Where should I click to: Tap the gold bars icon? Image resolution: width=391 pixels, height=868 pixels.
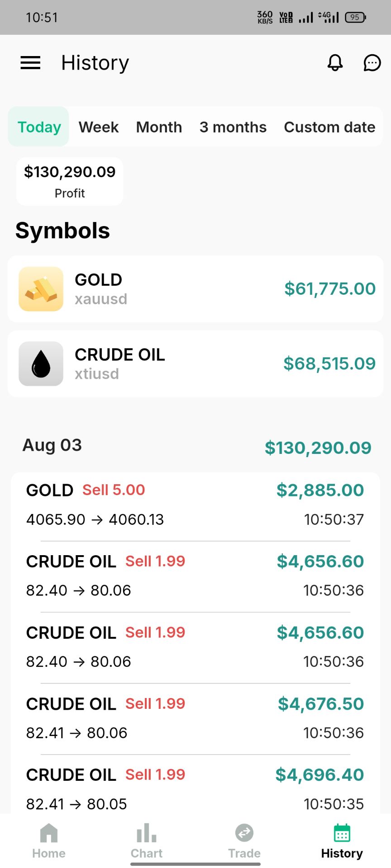(41, 289)
